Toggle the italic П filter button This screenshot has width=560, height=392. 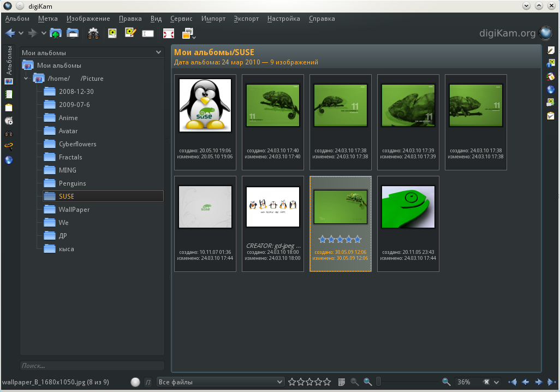[x=148, y=382]
